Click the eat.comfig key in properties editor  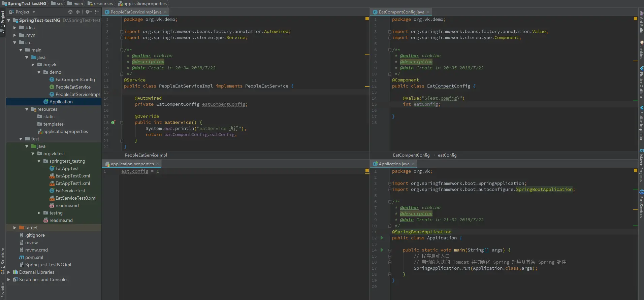(135, 171)
